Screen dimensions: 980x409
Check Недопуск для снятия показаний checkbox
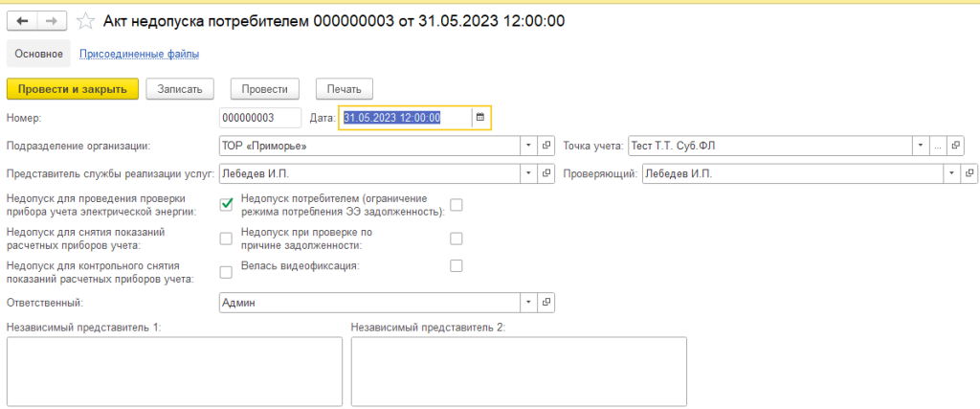[227, 239]
